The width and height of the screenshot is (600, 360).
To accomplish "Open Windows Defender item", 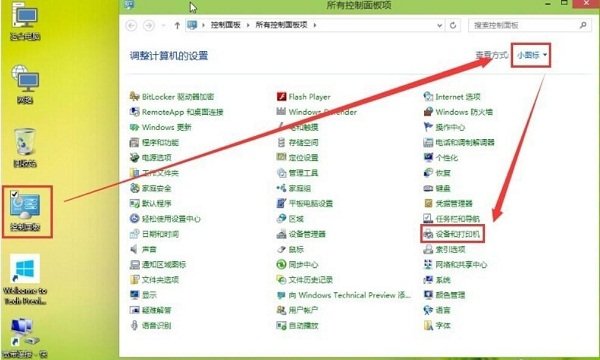I will coord(316,112).
